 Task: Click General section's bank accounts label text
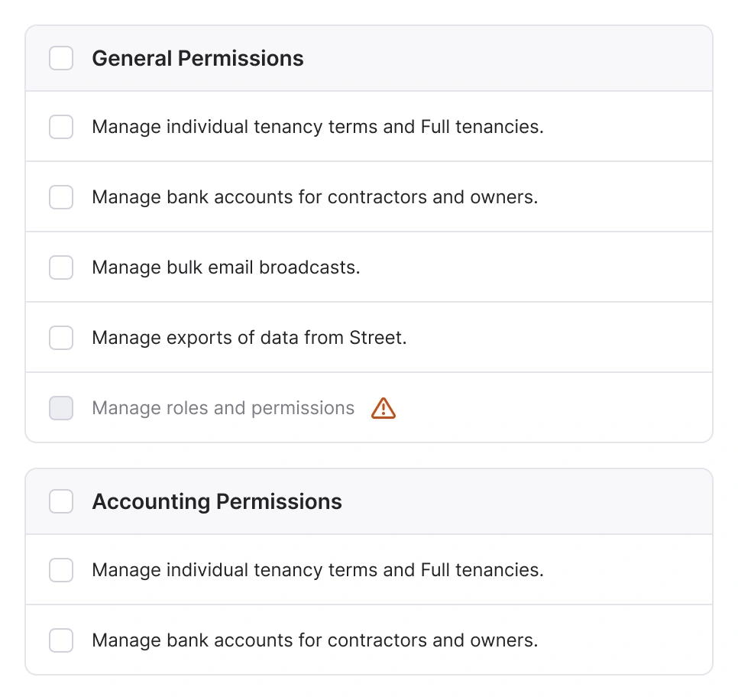[315, 197]
